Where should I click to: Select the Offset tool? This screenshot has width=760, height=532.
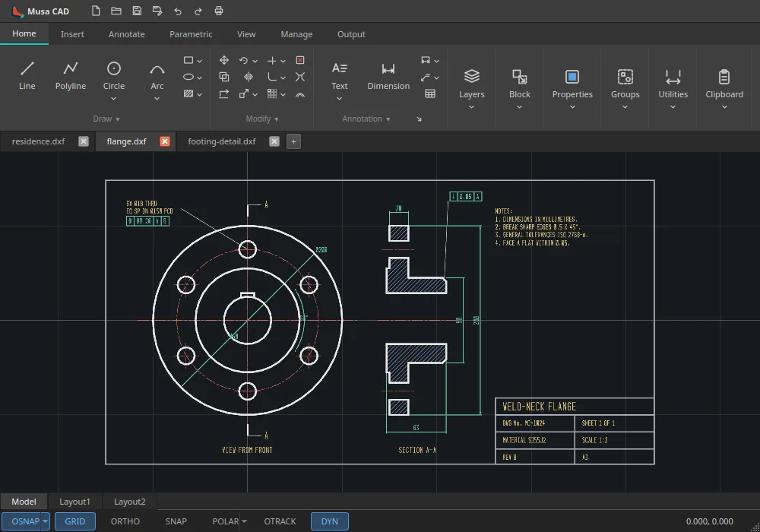300,93
